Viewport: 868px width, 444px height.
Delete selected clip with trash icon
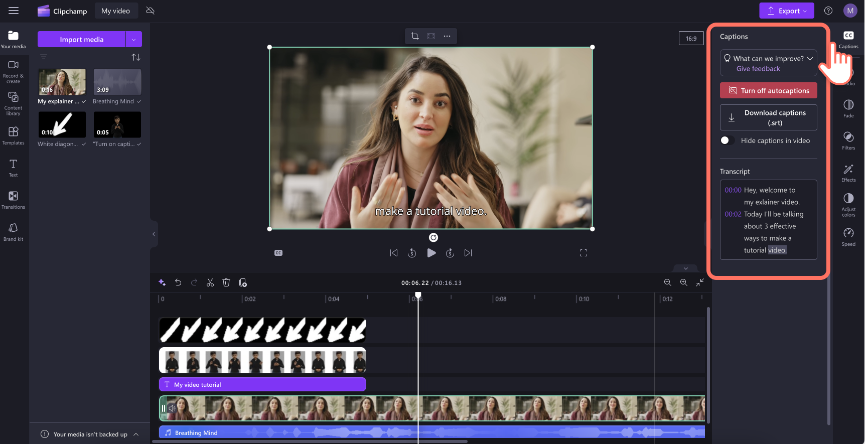click(x=226, y=282)
